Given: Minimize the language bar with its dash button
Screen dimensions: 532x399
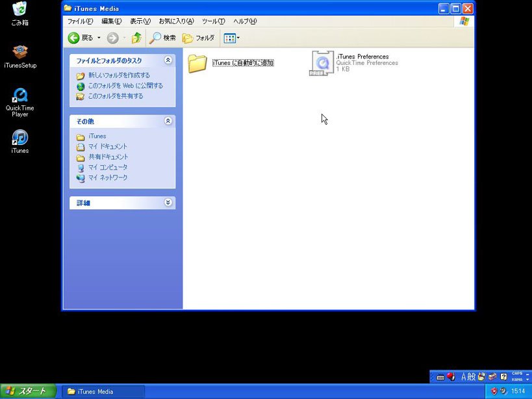Looking at the screenshot, I should (x=527, y=374).
